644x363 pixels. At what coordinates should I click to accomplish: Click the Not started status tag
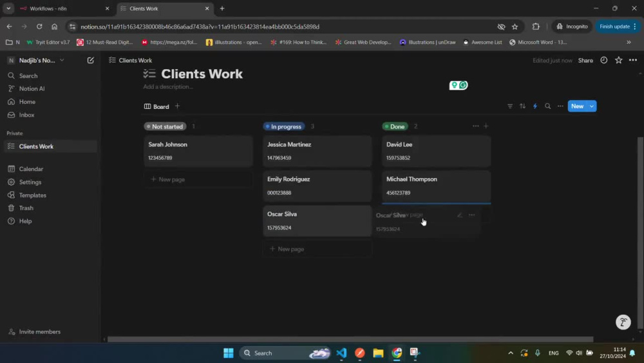point(165,126)
